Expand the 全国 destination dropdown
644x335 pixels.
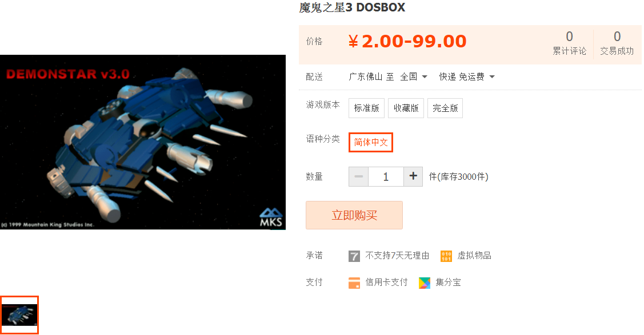click(414, 76)
